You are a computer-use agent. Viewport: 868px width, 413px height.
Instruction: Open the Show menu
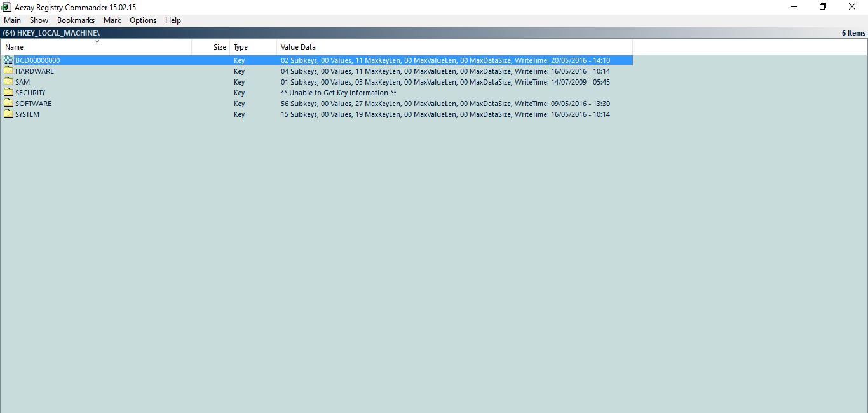[39, 20]
